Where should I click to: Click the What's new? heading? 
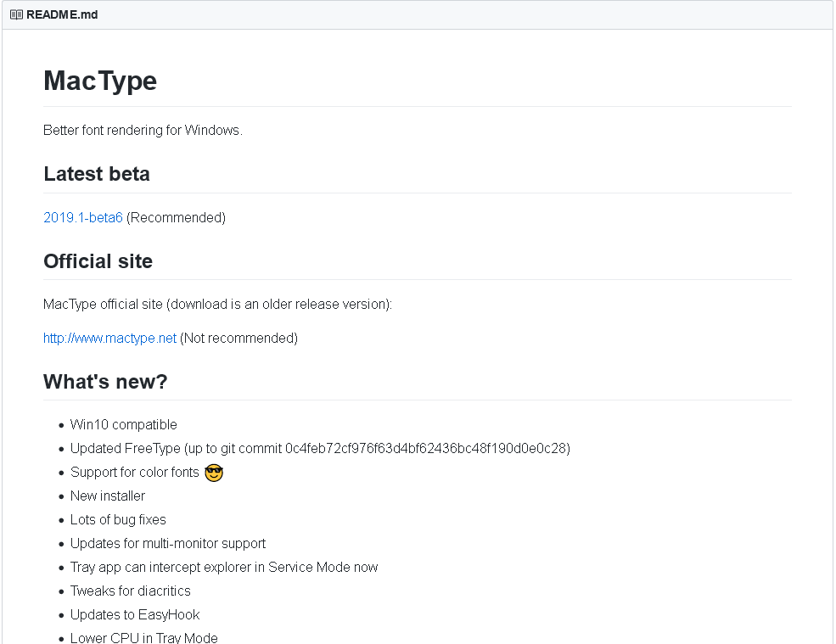click(x=105, y=382)
